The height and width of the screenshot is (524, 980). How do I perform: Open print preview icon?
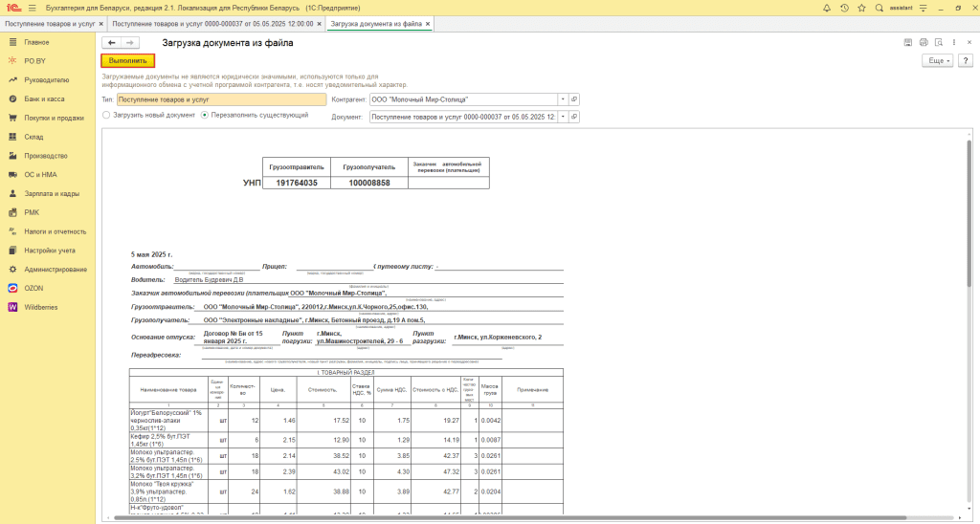click(x=938, y=42)
